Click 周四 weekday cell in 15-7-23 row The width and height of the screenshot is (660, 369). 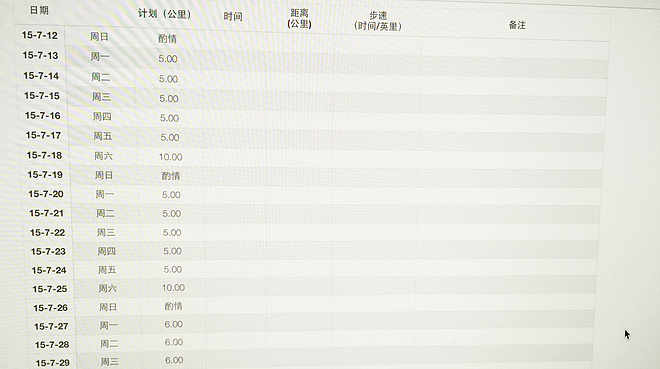click(106, 251)
